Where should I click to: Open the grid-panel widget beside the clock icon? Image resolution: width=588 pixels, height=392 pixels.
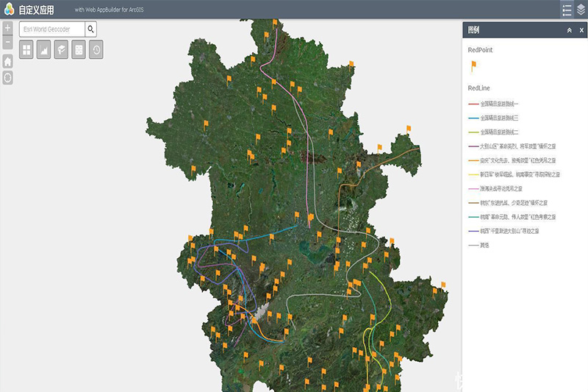tap(79, 50)
